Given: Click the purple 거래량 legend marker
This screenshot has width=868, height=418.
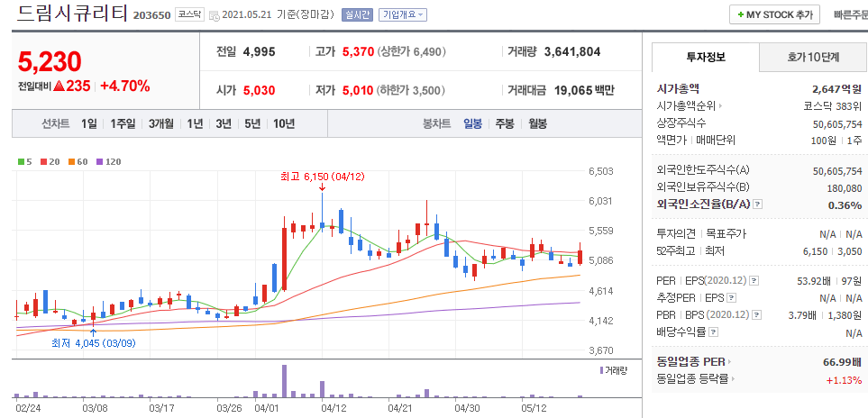Looking at the screenshot, I should [x=602, y=369].
